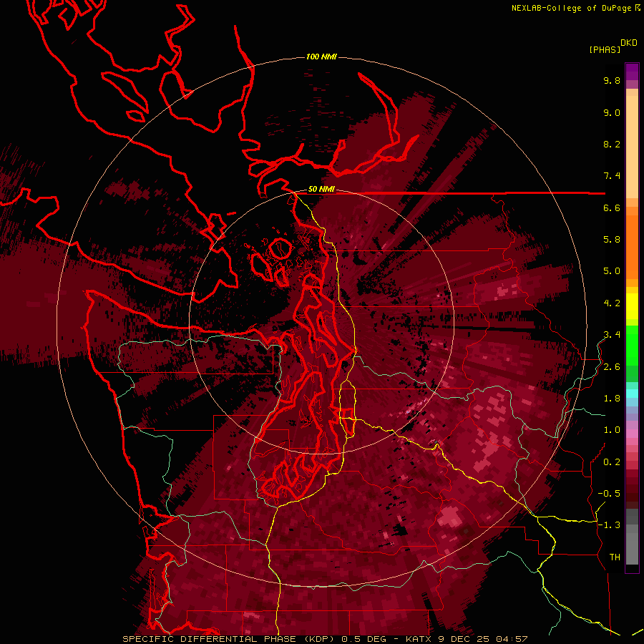This screenshot has height=644, width=644.
Task: Click the 2.6 scale value
Action: click(612, 367)
